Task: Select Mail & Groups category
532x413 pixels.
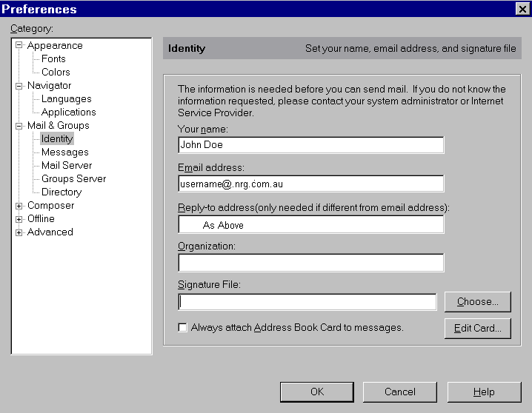Action: (x=59, y=125)
